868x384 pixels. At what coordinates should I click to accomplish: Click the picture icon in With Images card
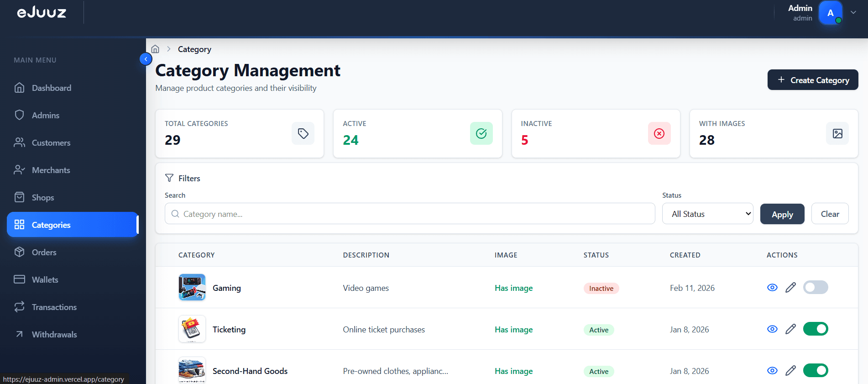[837, 133]
